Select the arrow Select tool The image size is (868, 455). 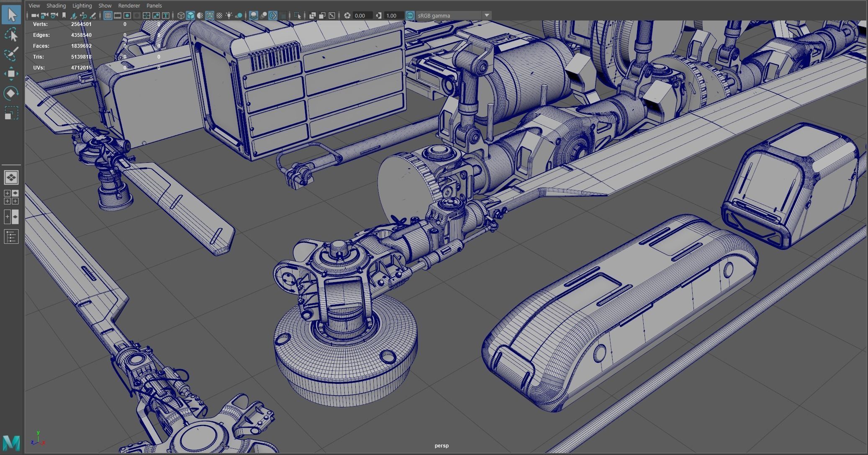(11, 15)
